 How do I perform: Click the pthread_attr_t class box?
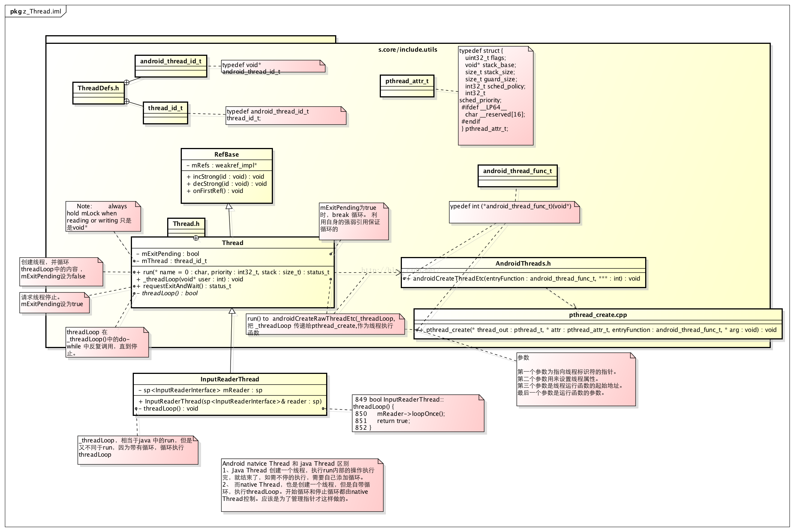(x=407, y=86)
